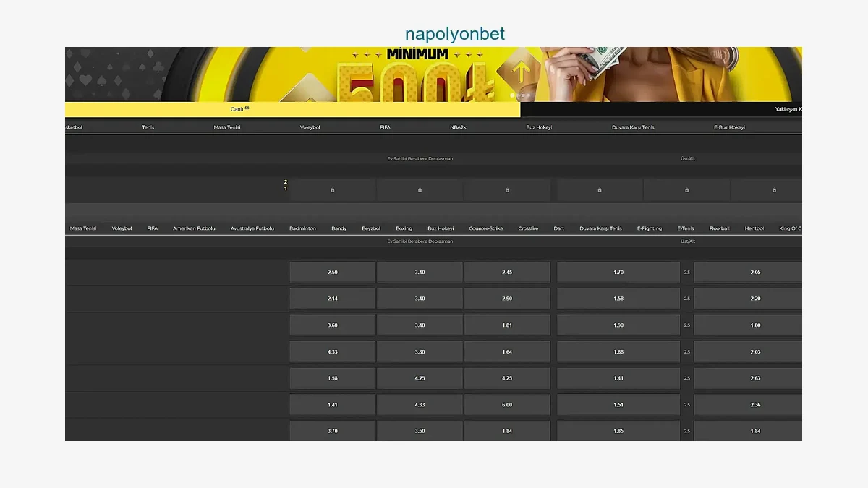The height and width of the screenshot is (488, 868).
Task: Click the lock icon on the first locked market
Action: (332, 189)
